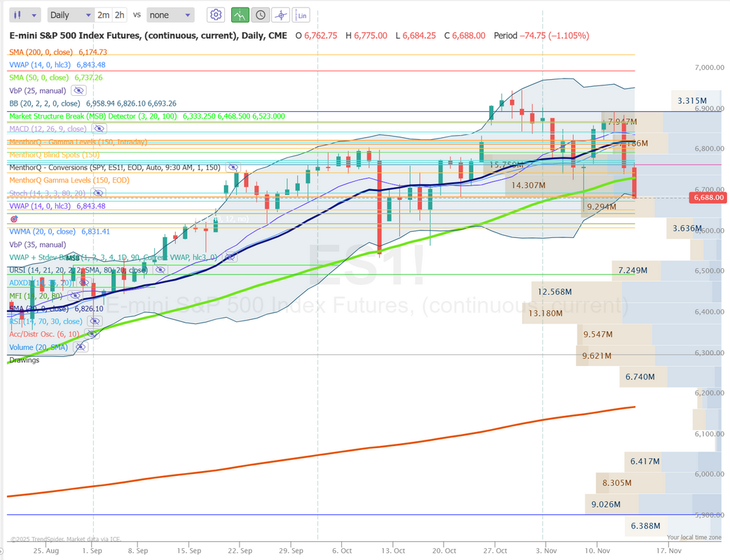Click the candlestick chart type icon

(x=19, y=15)
